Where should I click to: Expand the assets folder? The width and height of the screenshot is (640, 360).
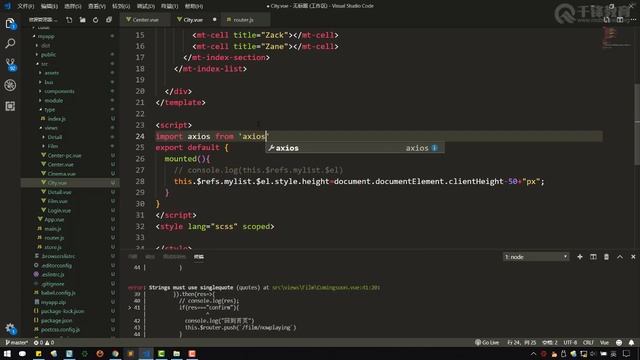(51, 73)
